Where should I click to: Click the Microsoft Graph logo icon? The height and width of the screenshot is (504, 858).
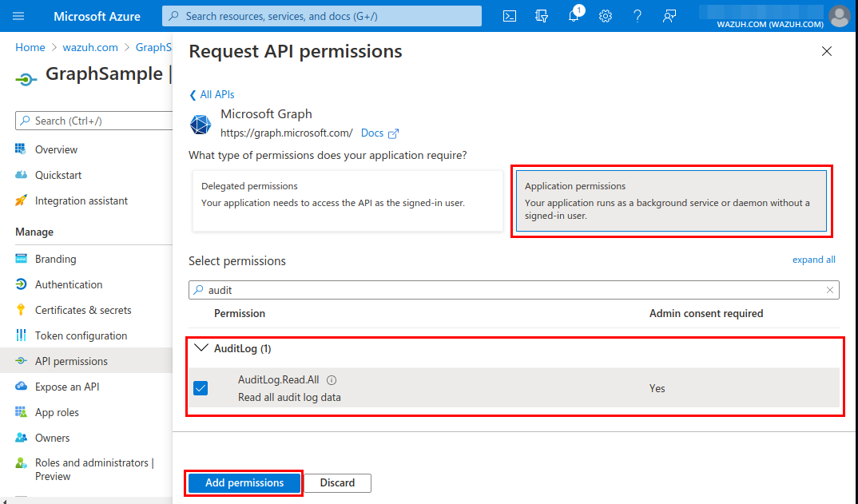coord(201,125)
